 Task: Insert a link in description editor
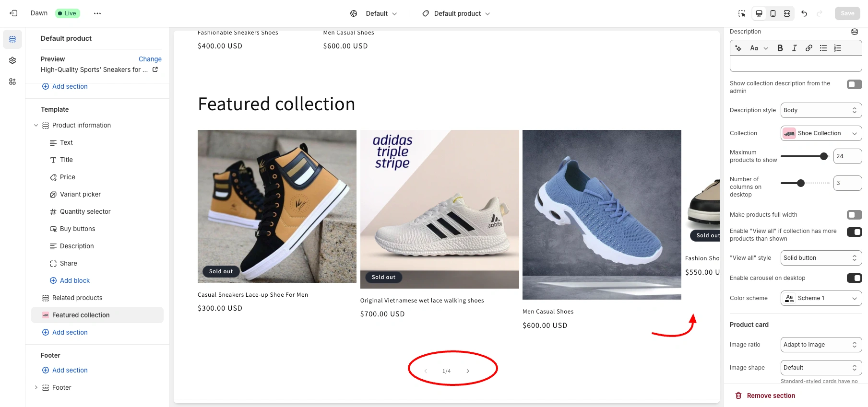click(x=809, y=48)
